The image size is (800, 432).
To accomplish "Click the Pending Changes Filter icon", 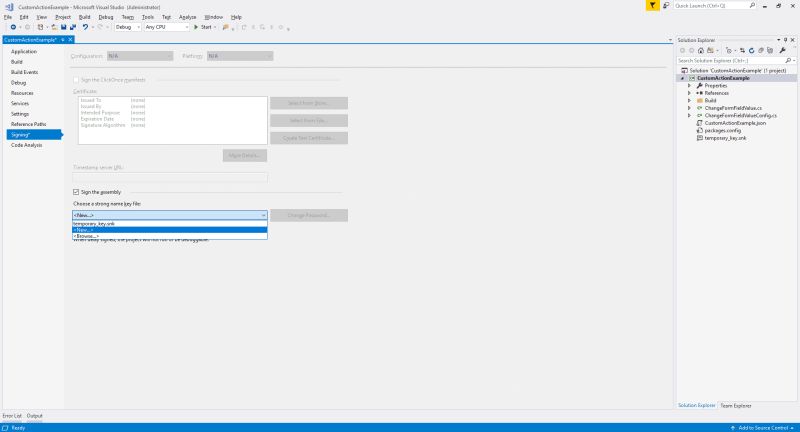I will [x=729, y=50].
